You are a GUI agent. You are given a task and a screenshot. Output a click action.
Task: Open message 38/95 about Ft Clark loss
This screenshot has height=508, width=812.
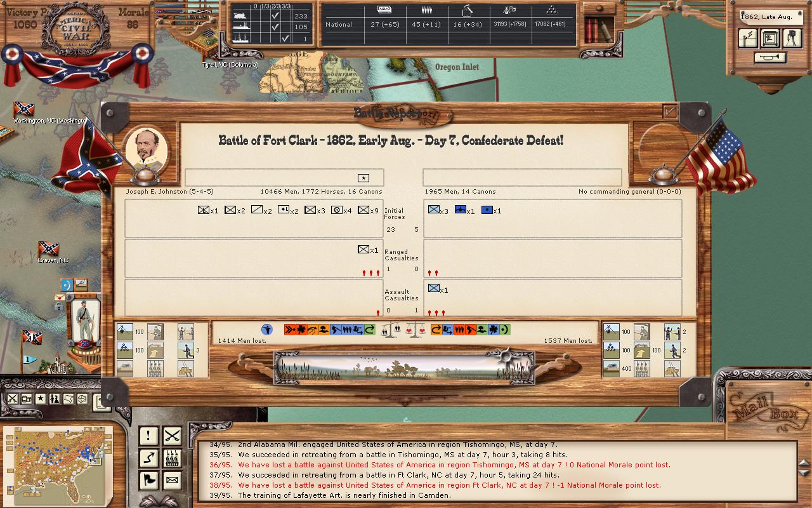(449, 485)
